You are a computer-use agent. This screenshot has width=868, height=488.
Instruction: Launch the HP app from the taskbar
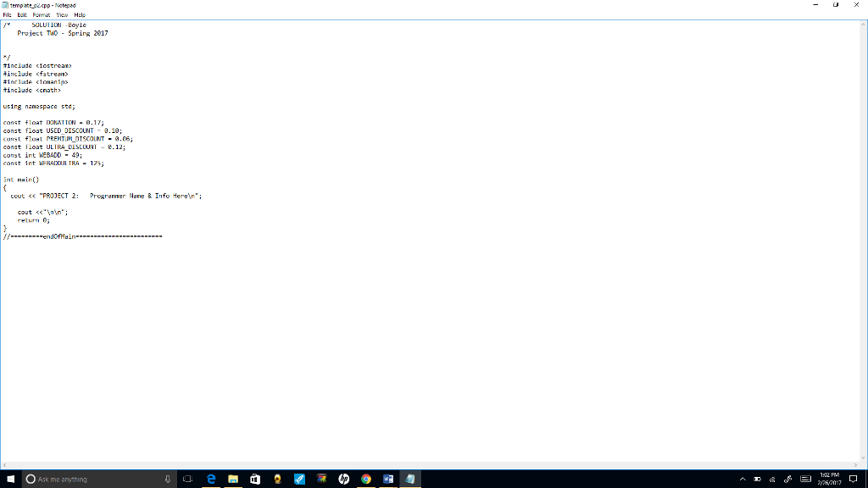click(x=343, y=479)
